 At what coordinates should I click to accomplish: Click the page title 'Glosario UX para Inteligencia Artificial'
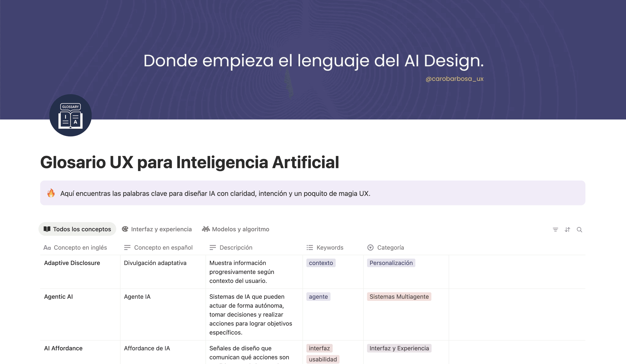pyautogui.click(x=190, y=162)
